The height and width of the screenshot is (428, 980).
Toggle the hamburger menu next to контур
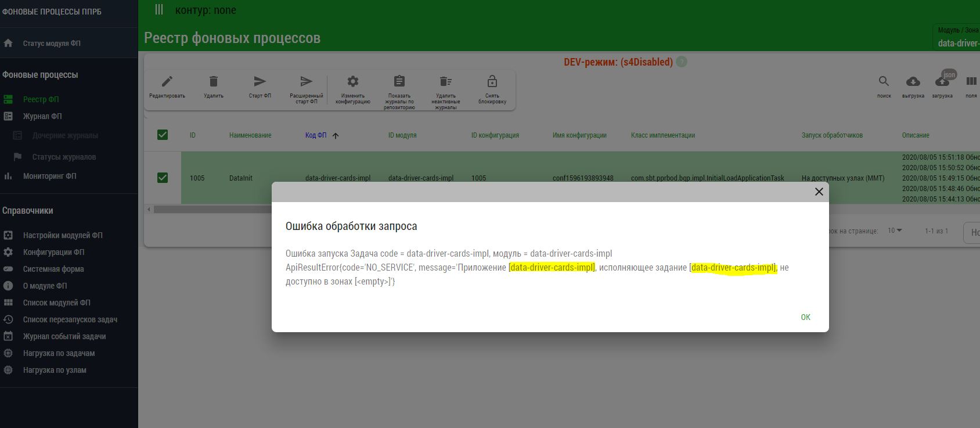coord(159,10)
